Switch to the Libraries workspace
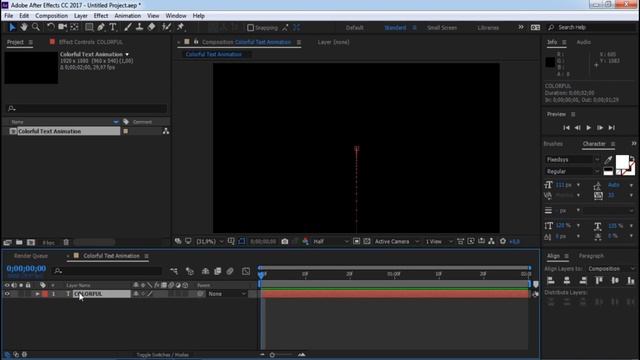The height and width of the screenshot is (360, 640). (488, 28)
